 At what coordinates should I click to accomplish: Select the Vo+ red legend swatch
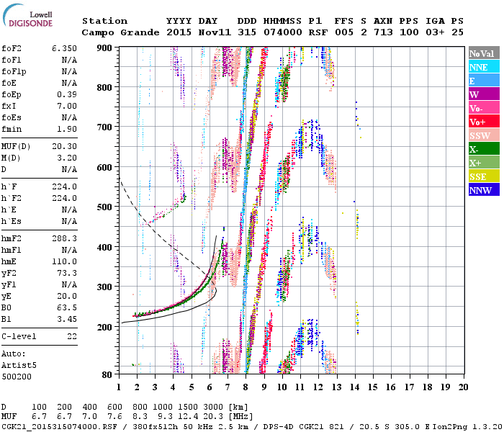pyautogui.click(x=484, y=122)
